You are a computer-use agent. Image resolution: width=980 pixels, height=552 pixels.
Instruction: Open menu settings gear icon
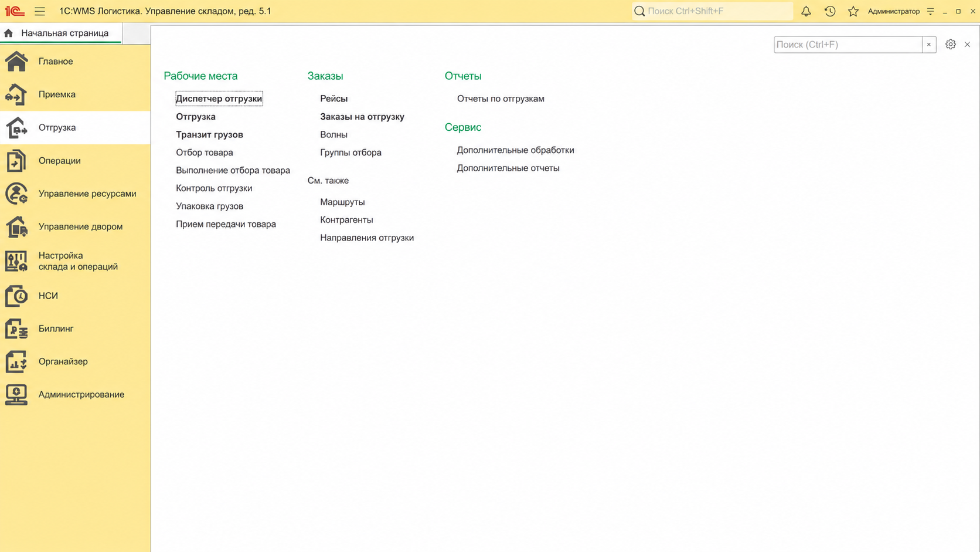[x=951, y=45]
